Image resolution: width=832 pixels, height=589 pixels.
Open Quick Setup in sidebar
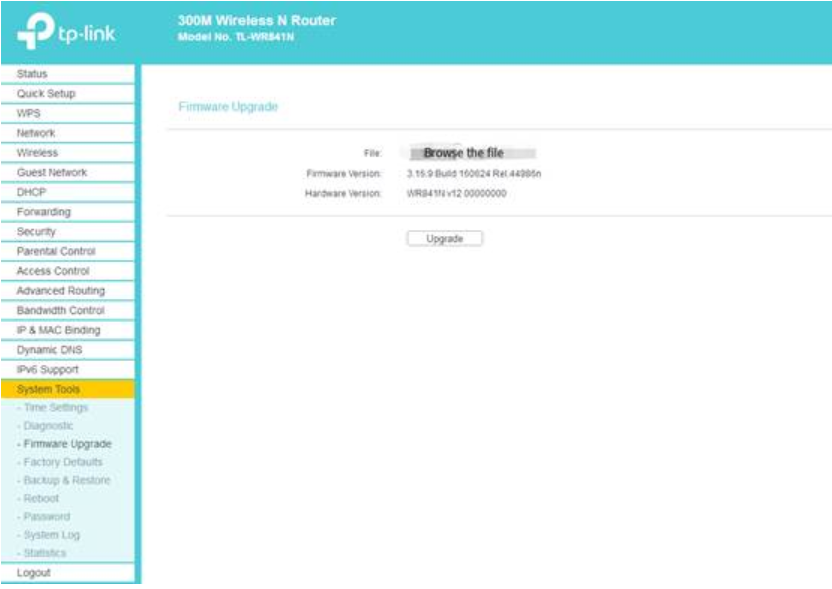(67, 93)
